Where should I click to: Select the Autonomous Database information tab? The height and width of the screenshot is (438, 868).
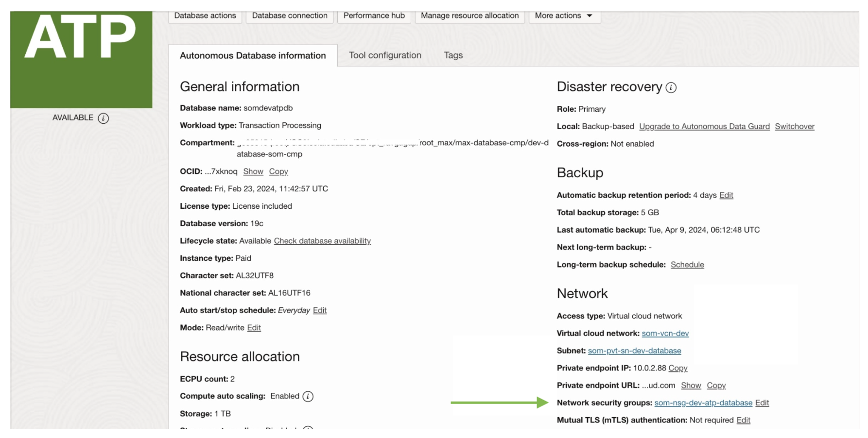(x=253, y=55)
